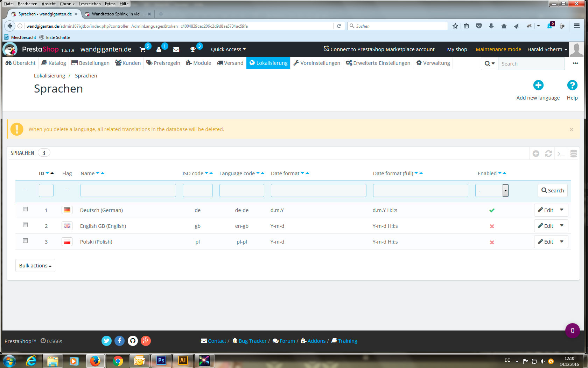This screenshot has width=588, height=368.
Task: Click the Search button in the filter row
Action: (x=553, y=190)
